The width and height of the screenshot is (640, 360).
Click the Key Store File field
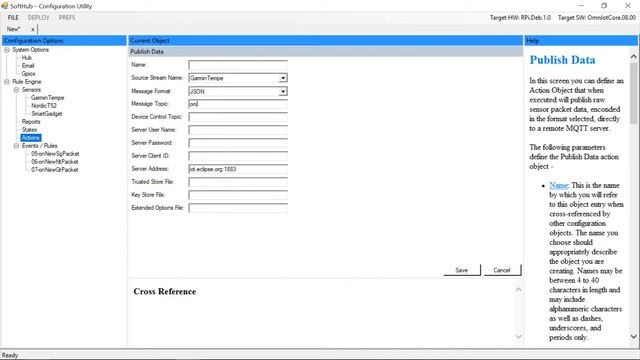238,195
